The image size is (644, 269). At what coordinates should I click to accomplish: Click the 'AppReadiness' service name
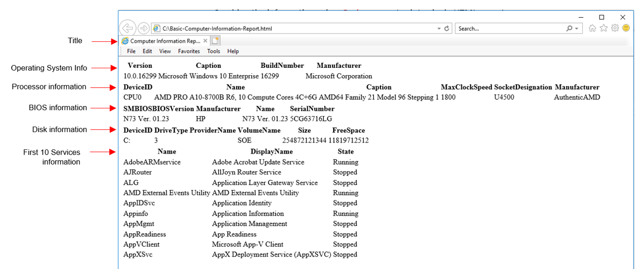coord(145,234)
